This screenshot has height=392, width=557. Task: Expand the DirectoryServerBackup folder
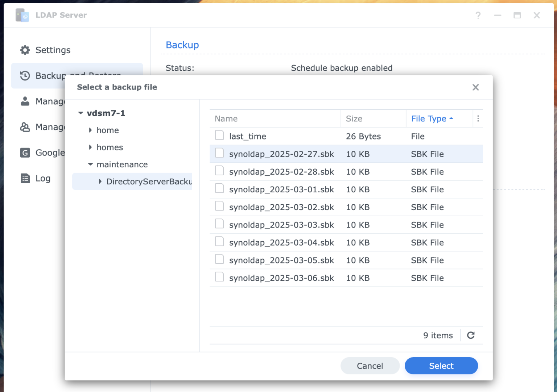100,181
